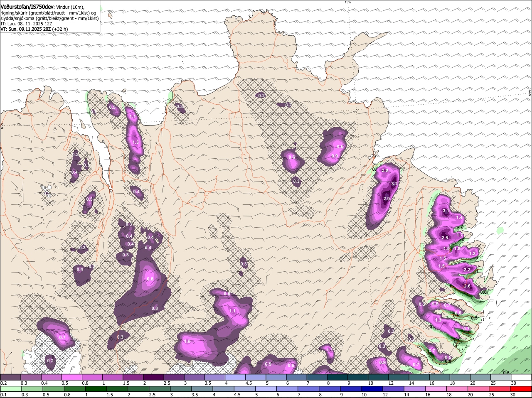Viewport: 532px width, 398px height.
Task: Select the red-pink 25 rain-scale swatch
Action: pyautogui.click(x=500, y=389)
